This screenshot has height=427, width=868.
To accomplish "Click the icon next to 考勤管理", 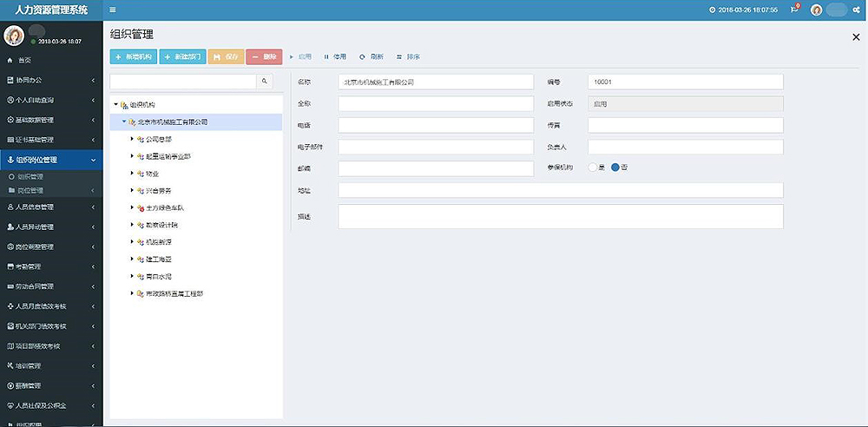I will pyautogui.click(x=10, y=266).
